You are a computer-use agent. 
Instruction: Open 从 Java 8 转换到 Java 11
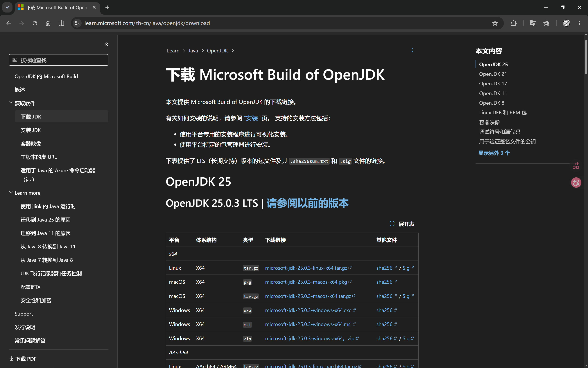pos(48,247)
